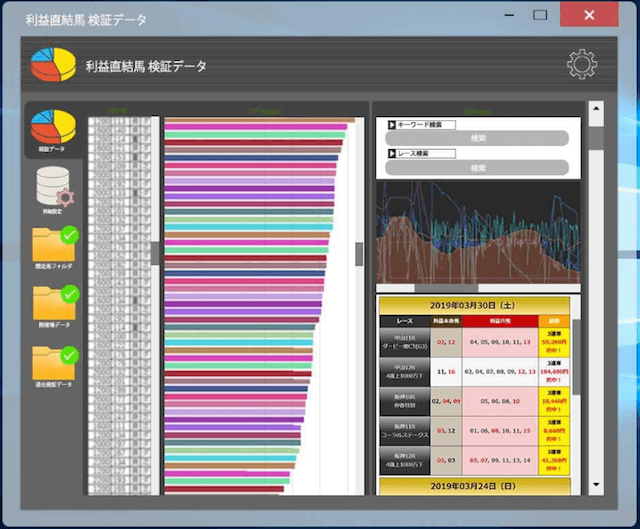Click the brown second column header in results table
Image resolution: width=640 pixels, height=529 pixels.
pos(446,321)
